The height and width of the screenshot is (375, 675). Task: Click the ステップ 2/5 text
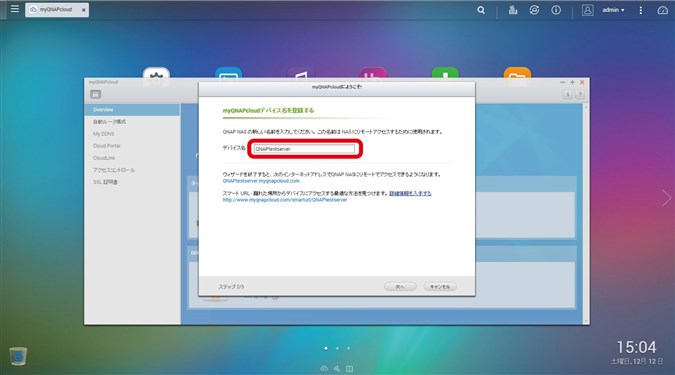tap(231, 287)
